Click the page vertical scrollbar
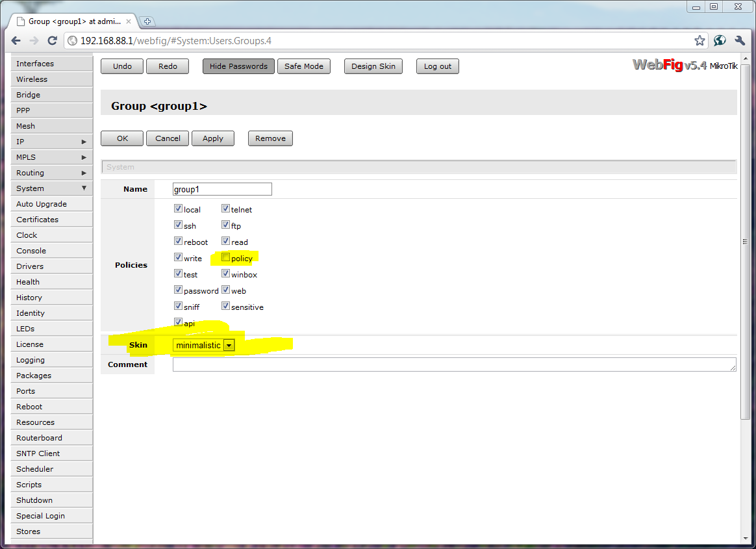Screen dimensions: 756x549 click(746, 241)
